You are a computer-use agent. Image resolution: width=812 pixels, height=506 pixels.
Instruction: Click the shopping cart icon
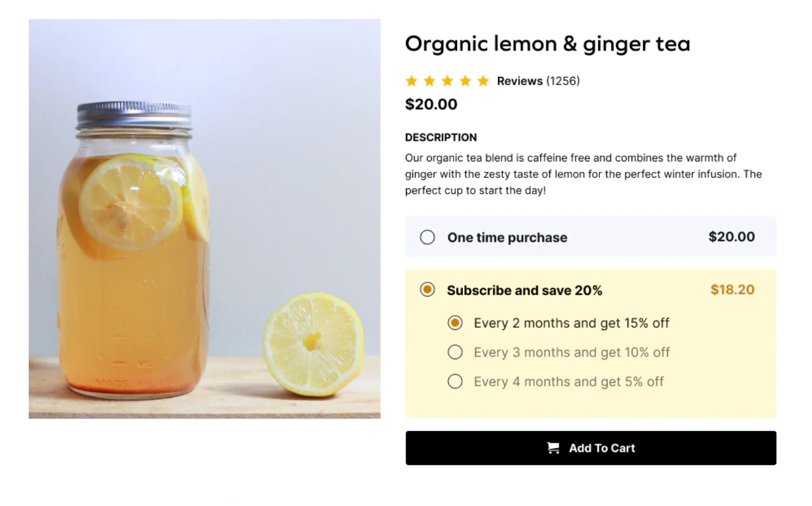(553, 448)
